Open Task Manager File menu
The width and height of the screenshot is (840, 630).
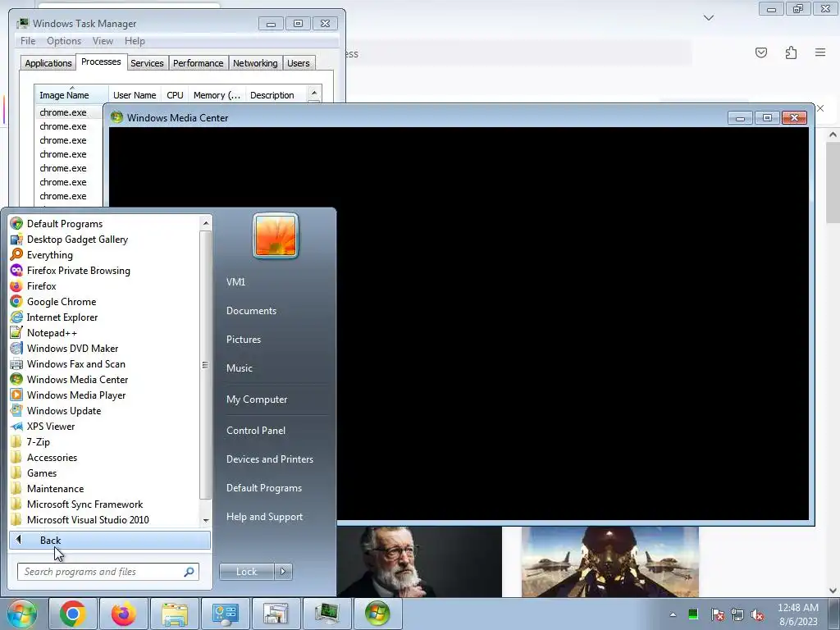[28, 41]
